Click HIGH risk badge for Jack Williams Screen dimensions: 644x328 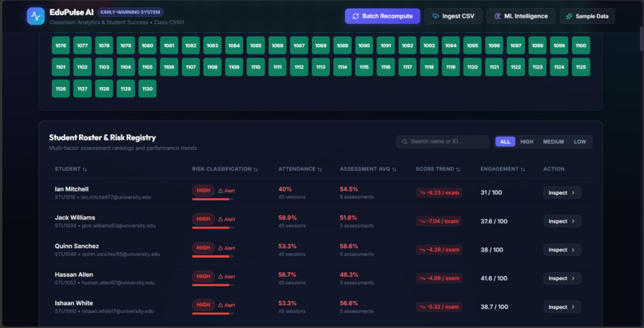click(x=203, y=219)
